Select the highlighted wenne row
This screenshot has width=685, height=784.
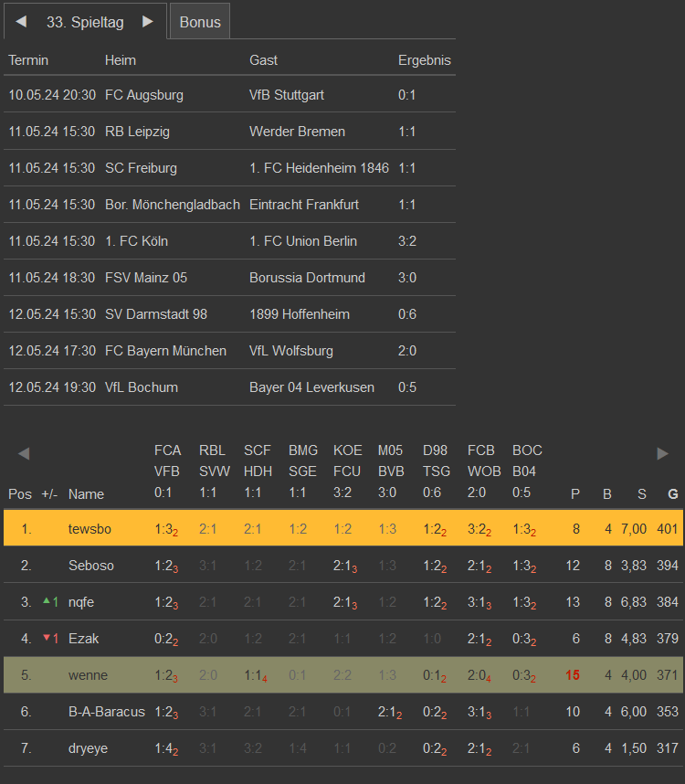[x=88, y=675]
